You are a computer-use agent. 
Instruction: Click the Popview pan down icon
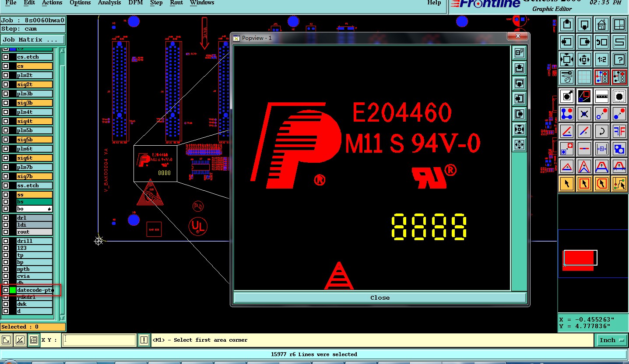tap(519, 83)
